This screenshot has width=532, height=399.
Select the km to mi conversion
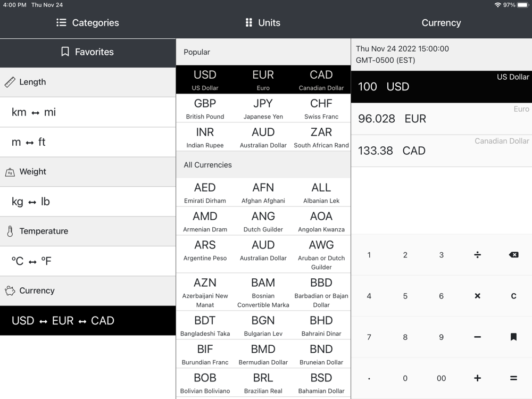pos(88,112)
